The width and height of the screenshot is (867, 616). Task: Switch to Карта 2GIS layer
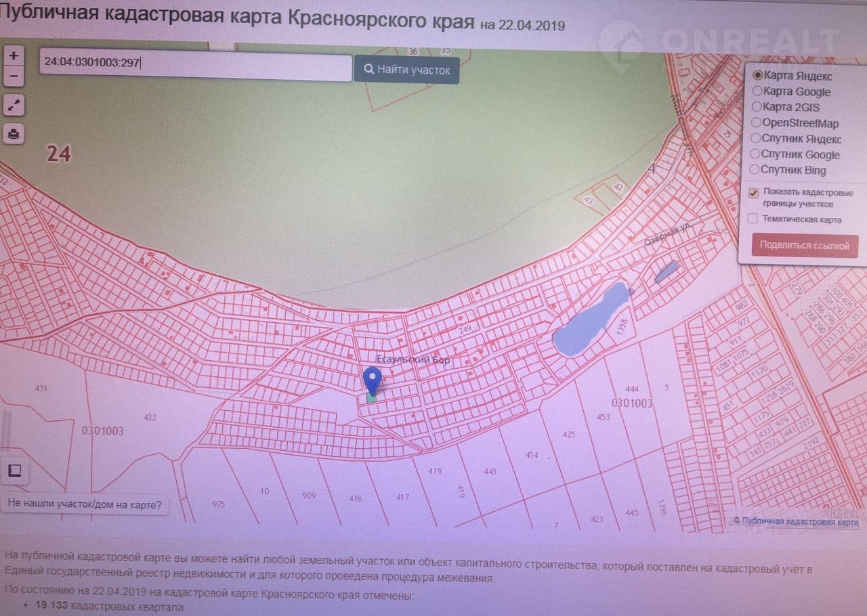tap(757, 107)
